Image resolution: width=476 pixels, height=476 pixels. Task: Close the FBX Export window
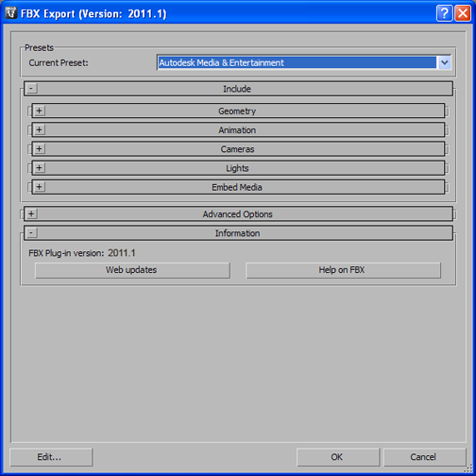click(463, 13)
